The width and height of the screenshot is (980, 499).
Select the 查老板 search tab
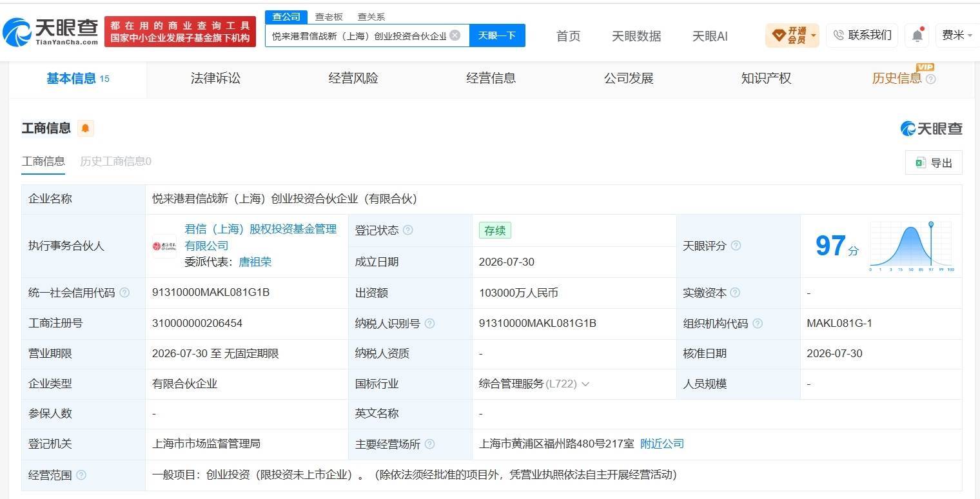pos(329,17)
